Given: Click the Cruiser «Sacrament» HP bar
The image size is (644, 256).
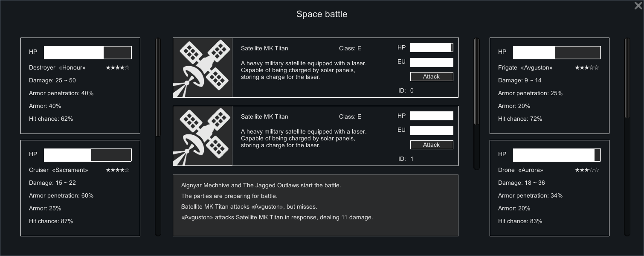Looking at the screenshot, I should pyautogui.click(x=87, y=155).
